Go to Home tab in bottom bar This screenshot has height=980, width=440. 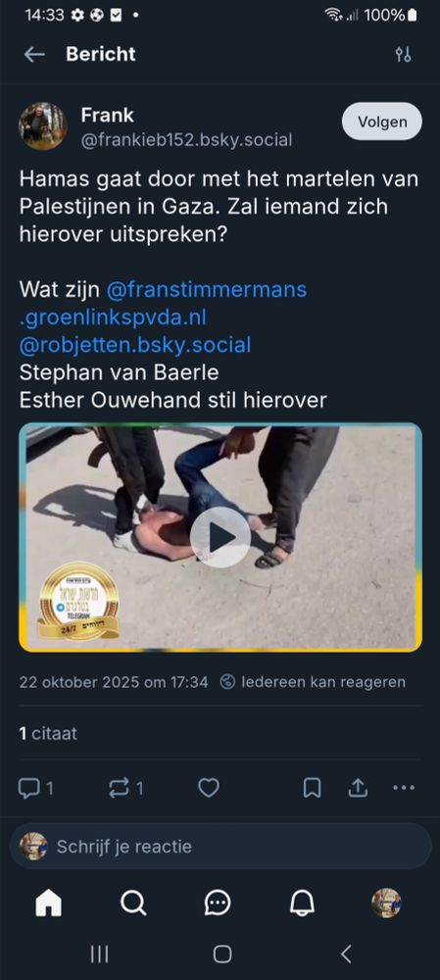pyautogui.click(x=48, y=904)
